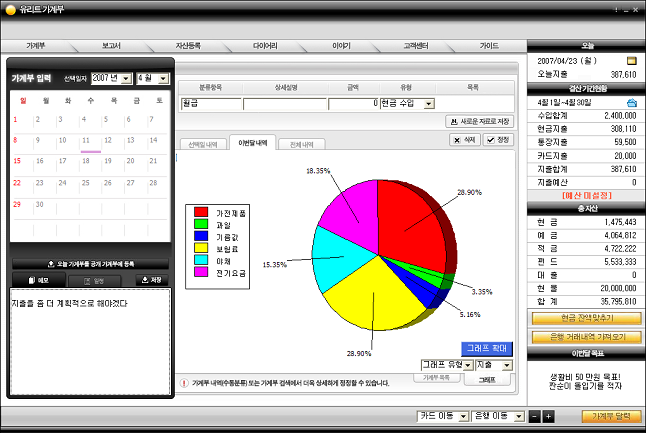Click magenta 전기요금 legend swatch
Image resolution: width=646 pixels, height=433 pixels.
tap(201, 272)
